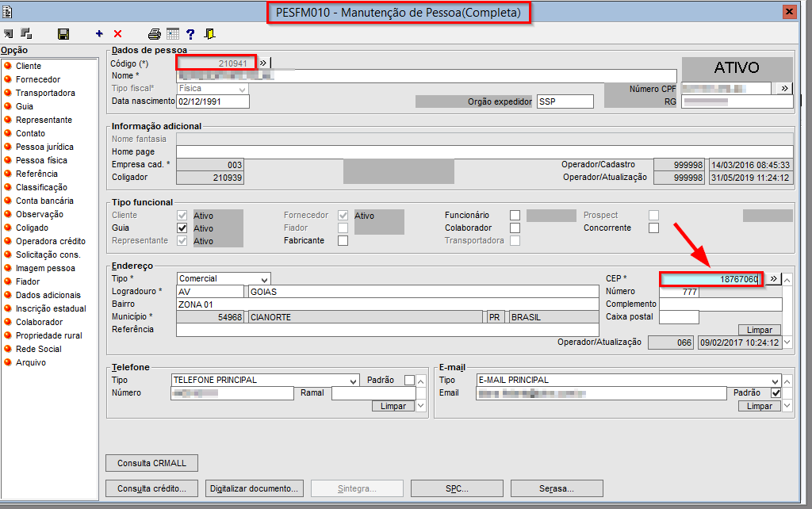Click the overlapping squares toolbar icon
This screenshot has width=812, height=509.
(26, 33)
